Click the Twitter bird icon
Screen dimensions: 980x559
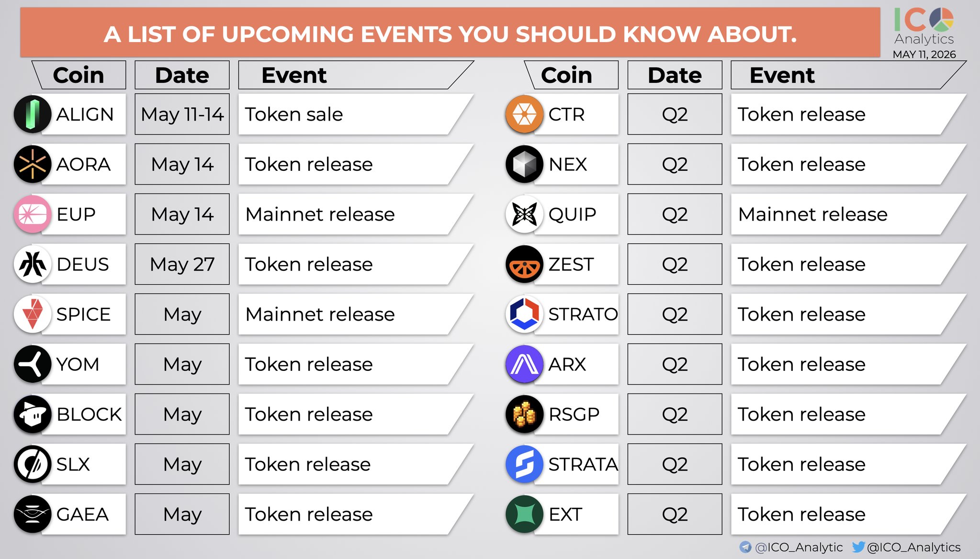858,547
